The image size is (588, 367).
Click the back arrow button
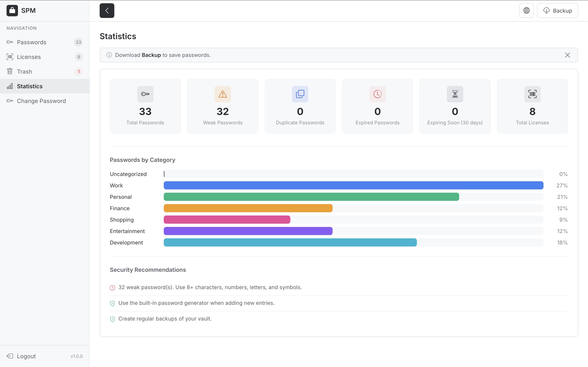coord(107,11)
